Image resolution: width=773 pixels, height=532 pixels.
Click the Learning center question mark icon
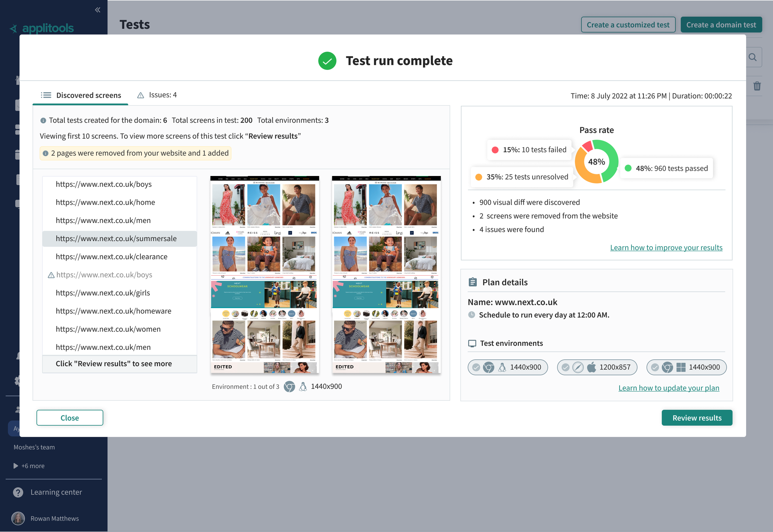[x=18, y=492]
